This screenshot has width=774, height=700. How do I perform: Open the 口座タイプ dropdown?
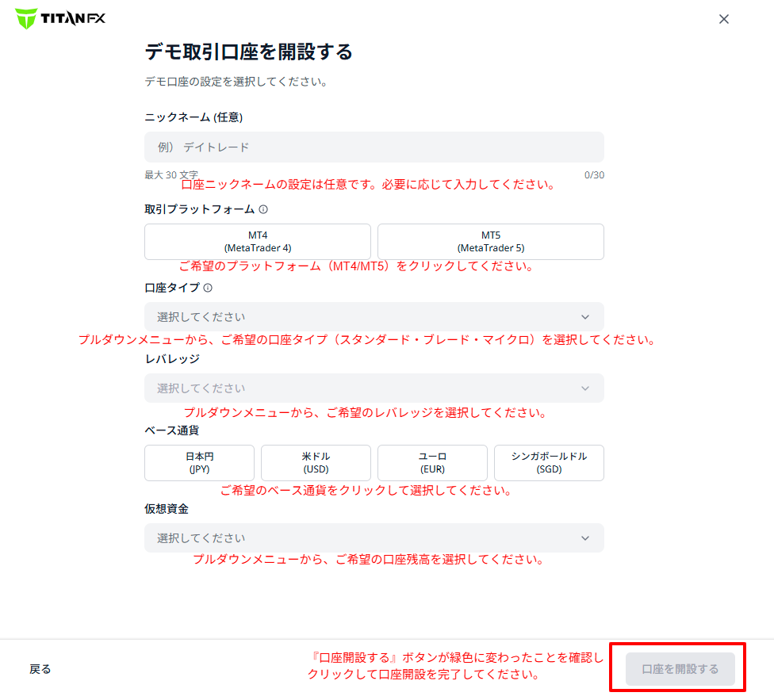click(x=374, y=316)
